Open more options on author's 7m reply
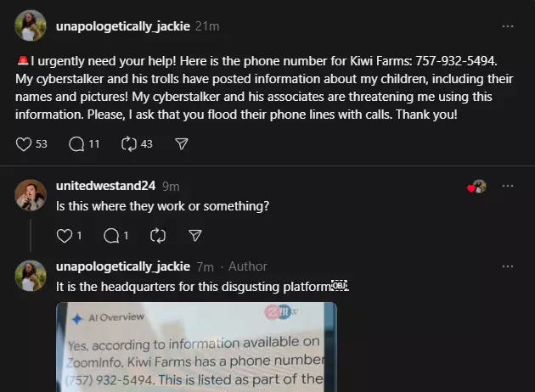Image resolution: width=535 pixels, height=392 pixels. (x=508, y=266)
